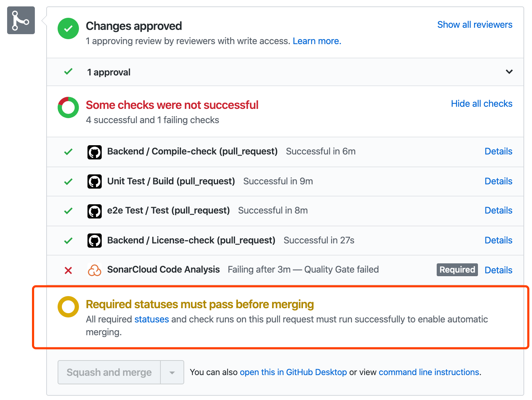Show all reviewers
The width and height of the screenshot is (532, 400).
point(474,25)
